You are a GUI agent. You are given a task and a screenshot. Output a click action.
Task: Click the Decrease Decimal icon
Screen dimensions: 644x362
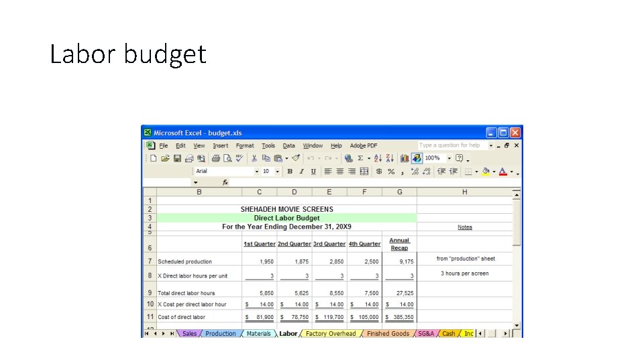(x=427, y=172)
